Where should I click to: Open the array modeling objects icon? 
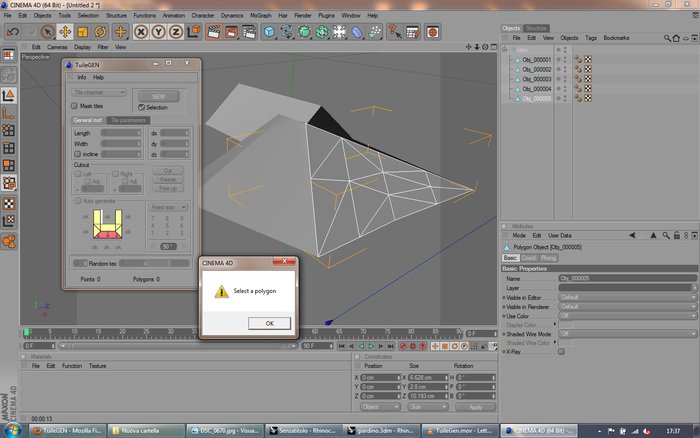point(322,32)
